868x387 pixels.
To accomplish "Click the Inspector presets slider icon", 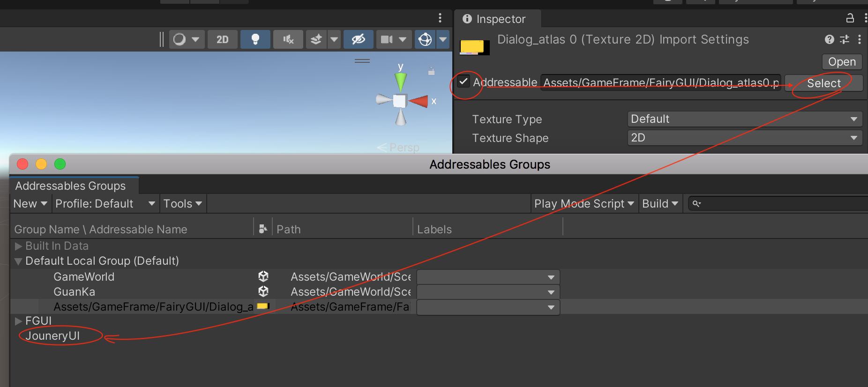I will tap(845, 39).
